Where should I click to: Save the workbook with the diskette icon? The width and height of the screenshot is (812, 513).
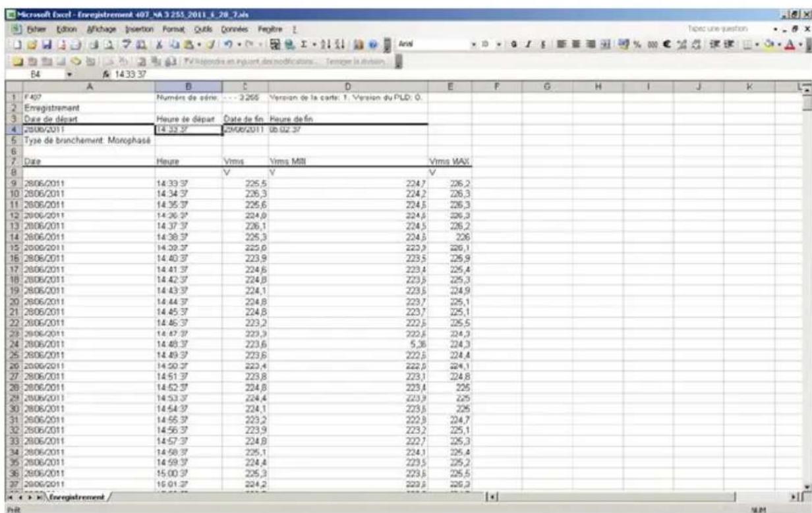[47, 44]
